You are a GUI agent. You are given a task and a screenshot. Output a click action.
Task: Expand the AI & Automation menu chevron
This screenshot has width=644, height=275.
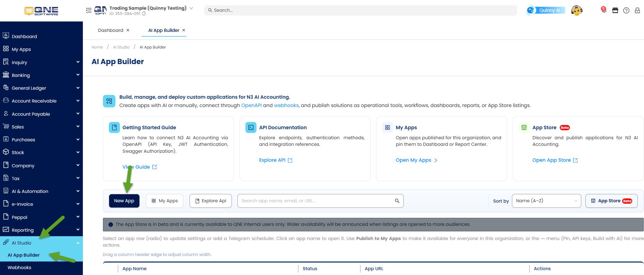click(78, 191)
